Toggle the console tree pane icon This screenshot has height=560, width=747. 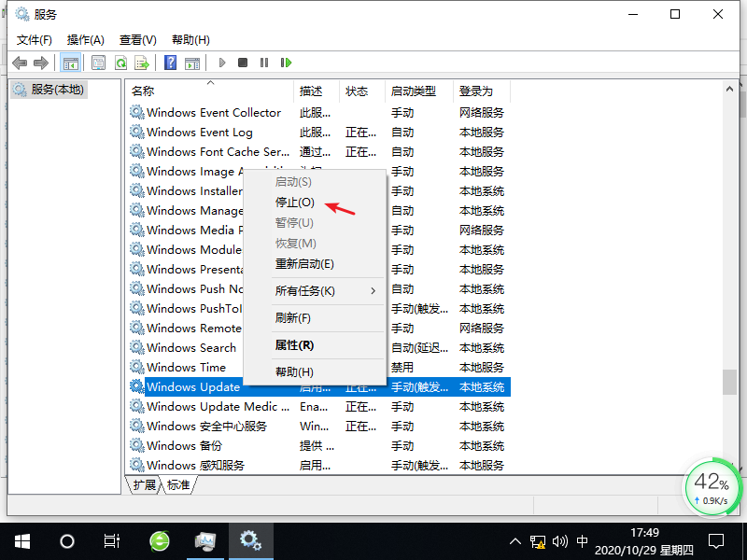click(70, 63)
